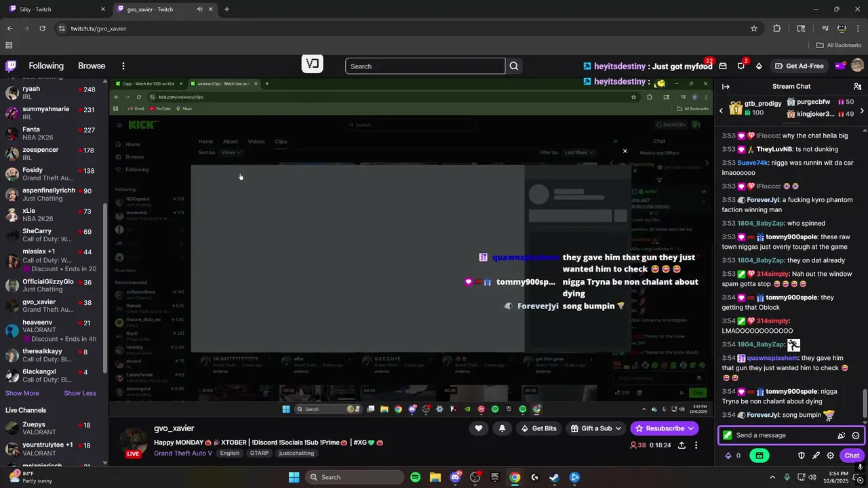Image resolution: width=868 pixels, height=488 pixels.
Task: Show hidden tray icons chevron
Action: [772, 477]
